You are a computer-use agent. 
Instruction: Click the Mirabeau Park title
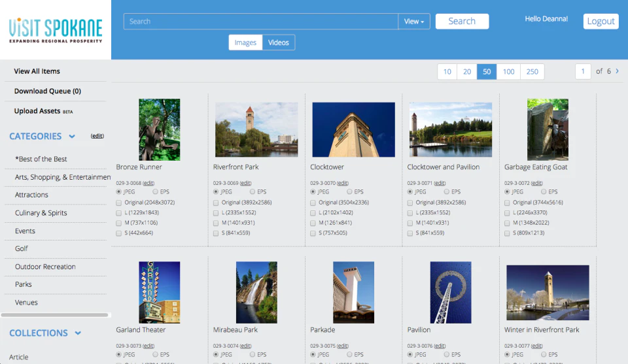pyautogui.click(x=235, y=329)
